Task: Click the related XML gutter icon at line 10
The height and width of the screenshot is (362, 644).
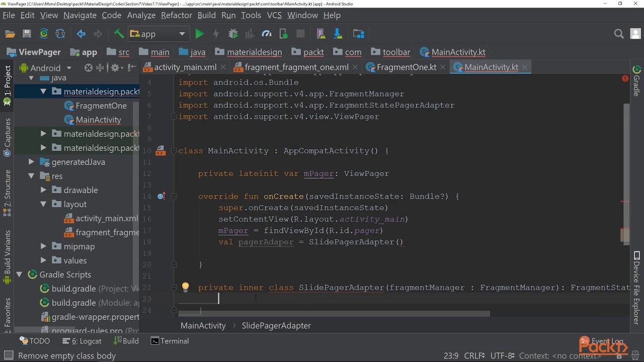Action: 160,150
